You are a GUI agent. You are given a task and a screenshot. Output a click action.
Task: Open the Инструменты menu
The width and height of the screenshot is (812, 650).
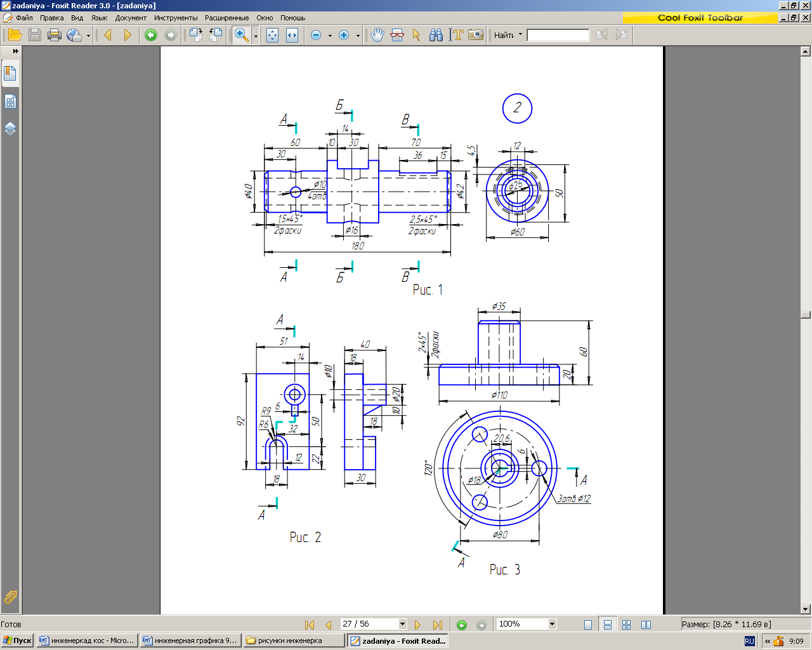[176, 18]
